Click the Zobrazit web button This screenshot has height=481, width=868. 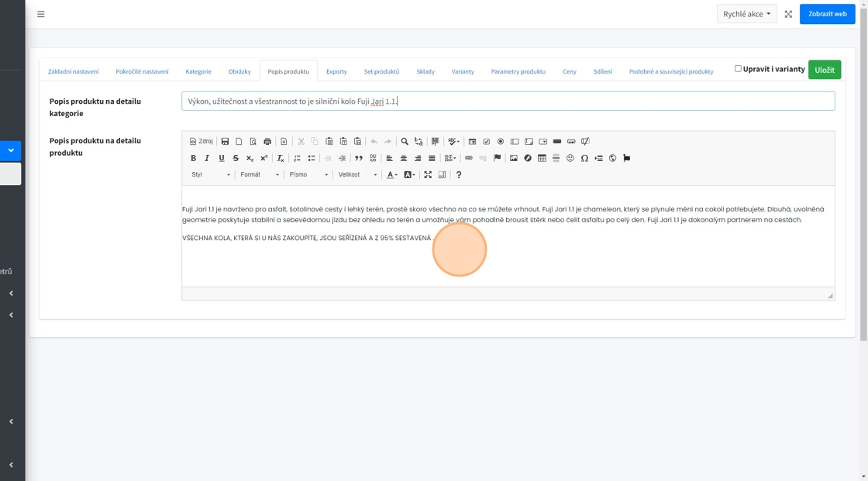coord(827,14)
